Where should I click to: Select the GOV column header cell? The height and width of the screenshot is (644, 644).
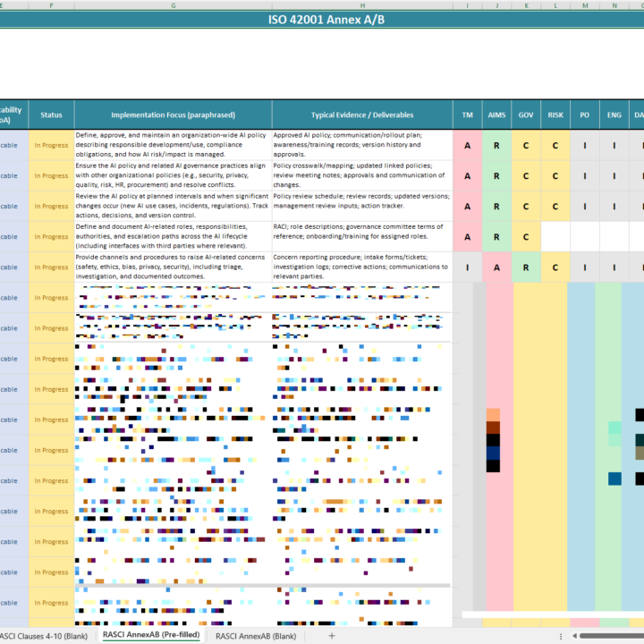526,115
